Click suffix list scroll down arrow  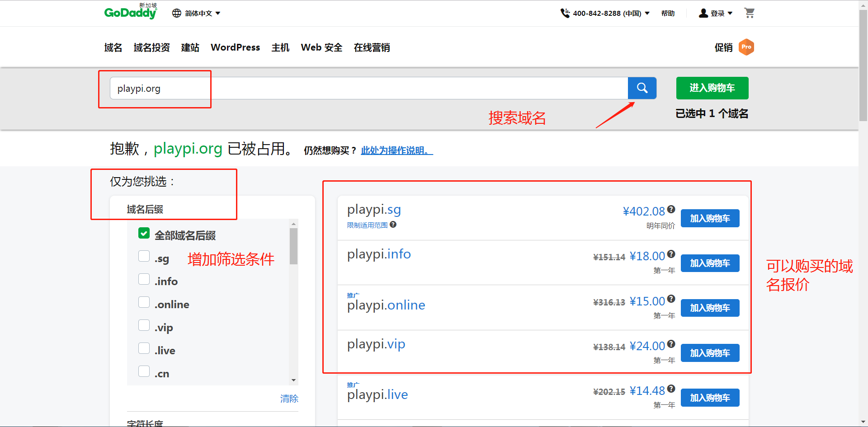[x=293, y=380]
